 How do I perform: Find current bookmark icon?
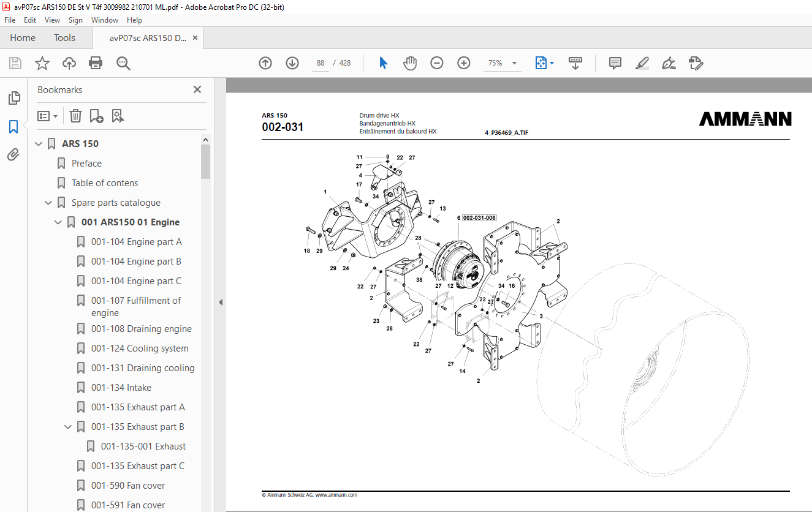pyautogui.click(x=118, y=116)
